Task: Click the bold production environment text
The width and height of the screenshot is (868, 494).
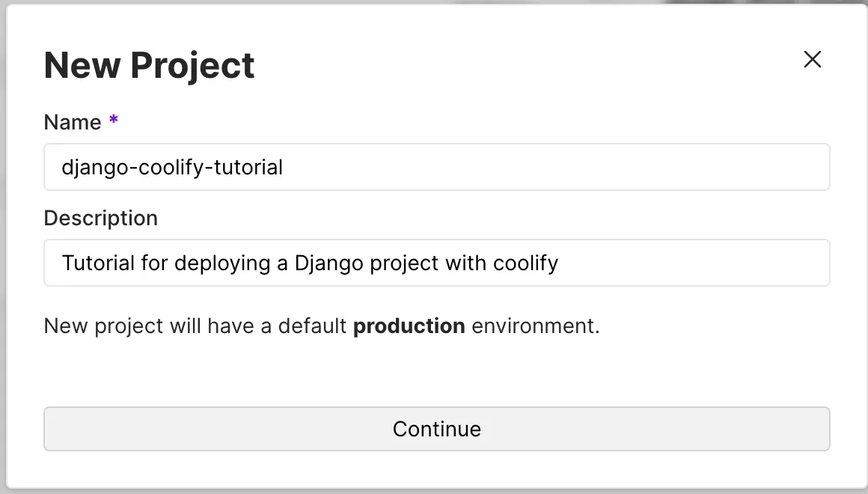Action: coord(409,326)
